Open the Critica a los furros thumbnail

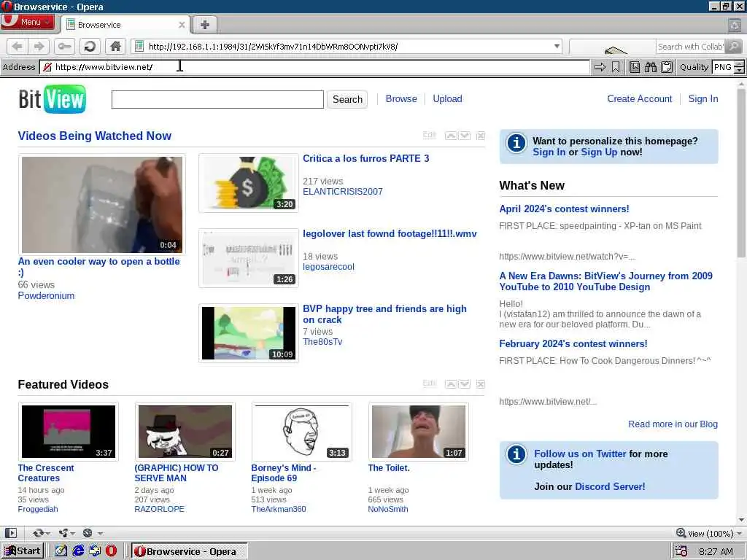[248, 183]
